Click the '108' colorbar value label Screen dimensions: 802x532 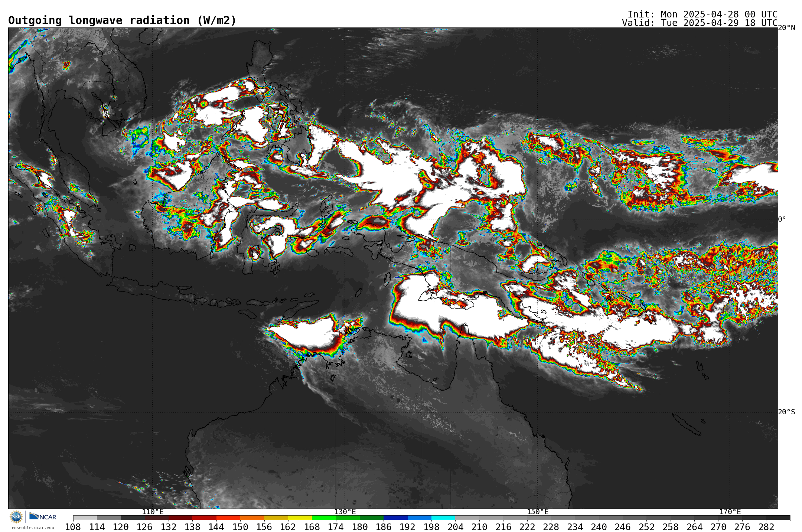click(73, 527)
